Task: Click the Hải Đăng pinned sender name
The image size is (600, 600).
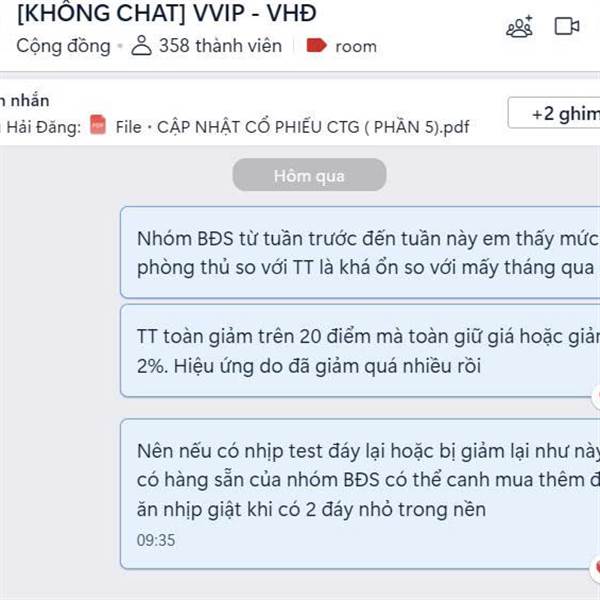Action: click(x=43, y=127)
